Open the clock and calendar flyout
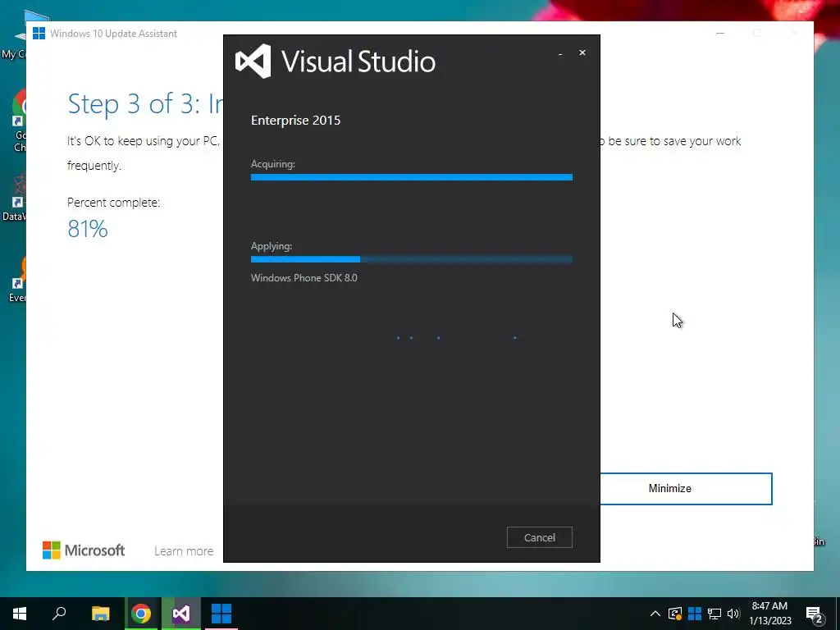The image size is (840, 630). (x=769, y=614)
